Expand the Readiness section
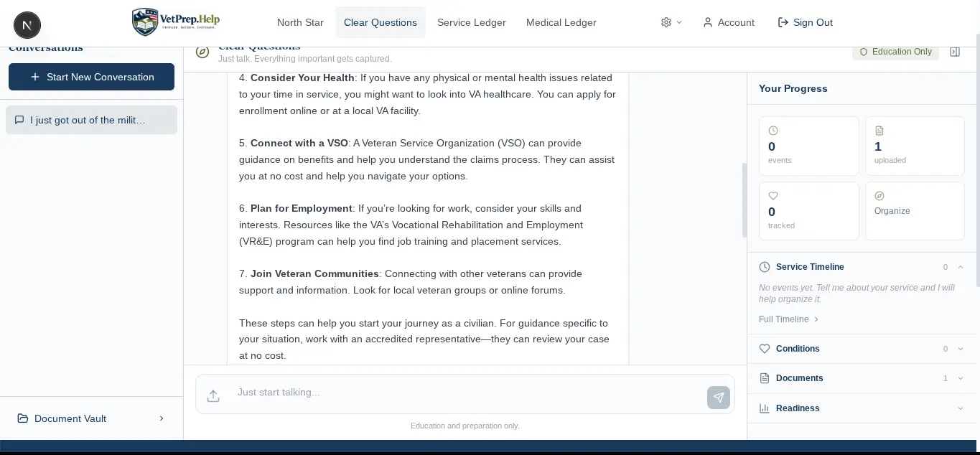 pyautogui.click(x=861, y=408)
